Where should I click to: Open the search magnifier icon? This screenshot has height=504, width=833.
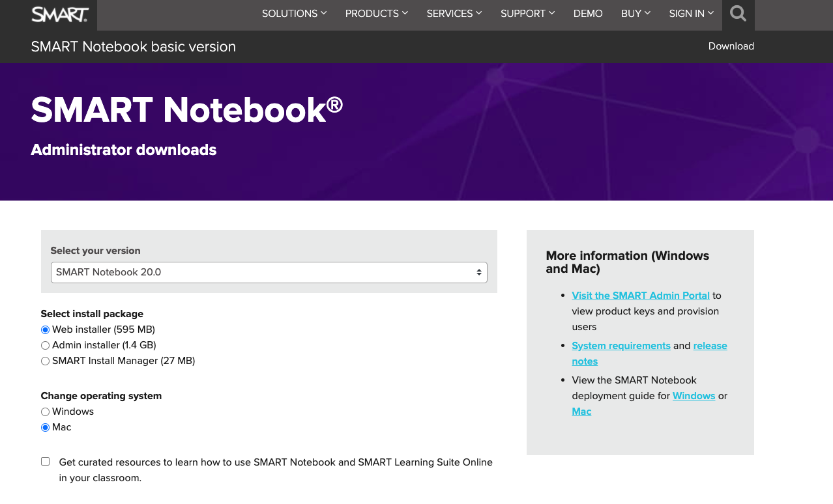click(x=738, y=14)
